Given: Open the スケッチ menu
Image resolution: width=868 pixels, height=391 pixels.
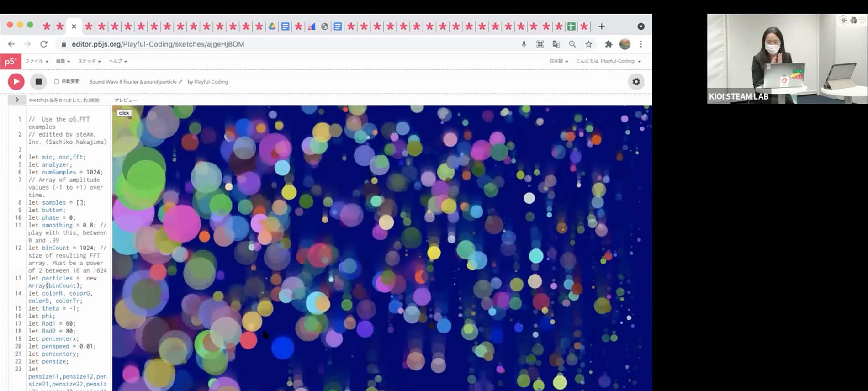Looking at the screenshot, I should pos(89,61).
